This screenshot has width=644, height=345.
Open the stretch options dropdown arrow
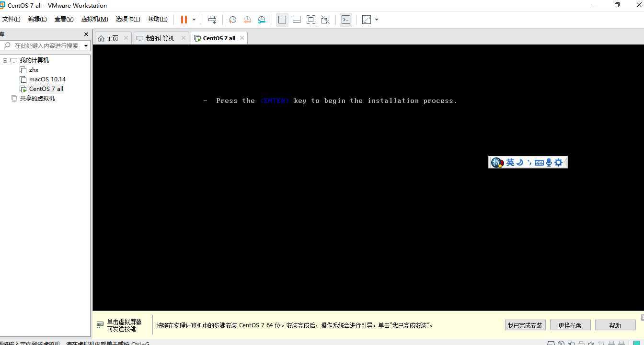377,20
